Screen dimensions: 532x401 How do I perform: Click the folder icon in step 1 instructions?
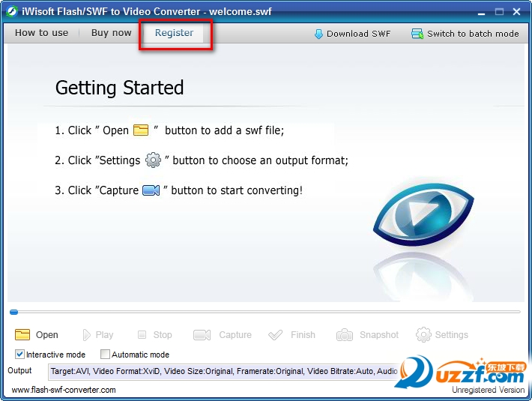[x=141, y=130]
